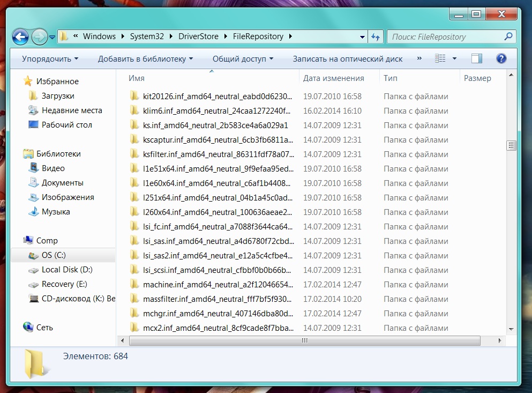The width and height of the screenshot is (532, 393).
Task: Change the view with the view icon
Action: (x=440, y=58)
